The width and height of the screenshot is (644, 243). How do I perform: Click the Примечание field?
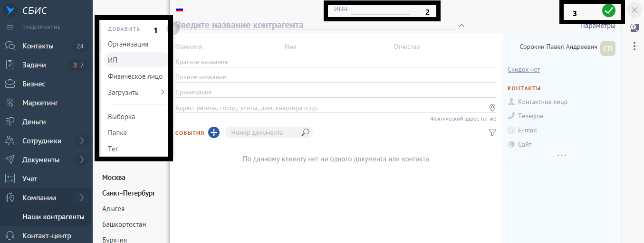[x=336, y=92]
